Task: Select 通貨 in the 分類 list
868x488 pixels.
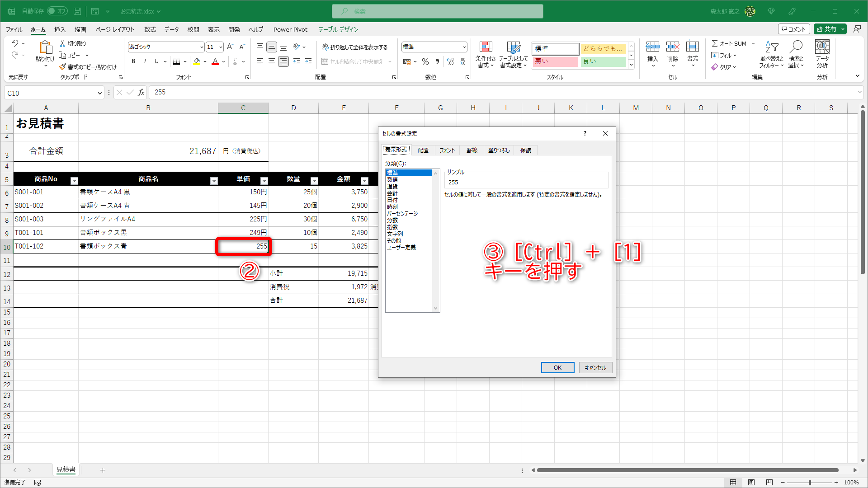Action: pos(392,186)
